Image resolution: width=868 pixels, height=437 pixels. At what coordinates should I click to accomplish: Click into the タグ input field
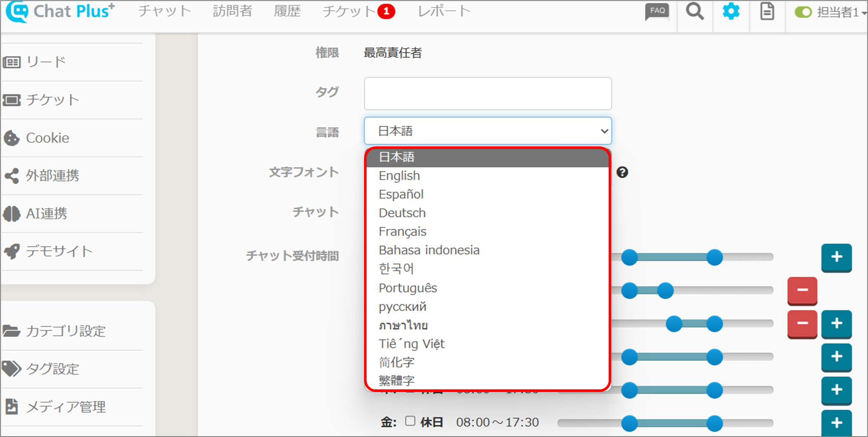(487, 94)
